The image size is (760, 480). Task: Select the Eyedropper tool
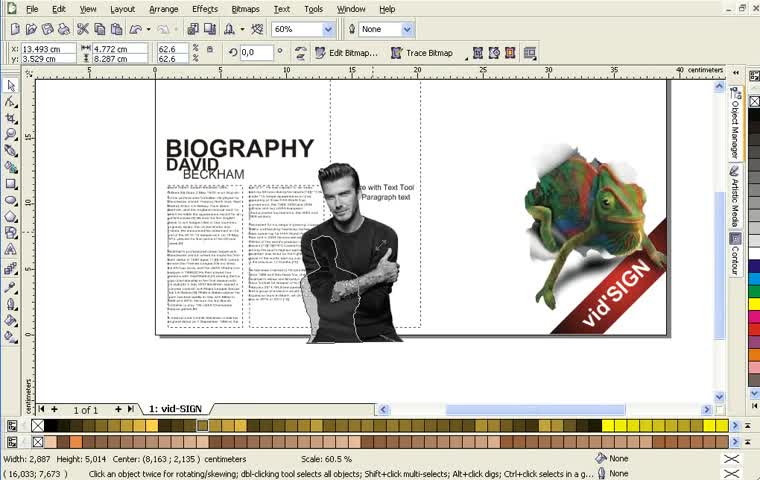(x=11, y=287)
